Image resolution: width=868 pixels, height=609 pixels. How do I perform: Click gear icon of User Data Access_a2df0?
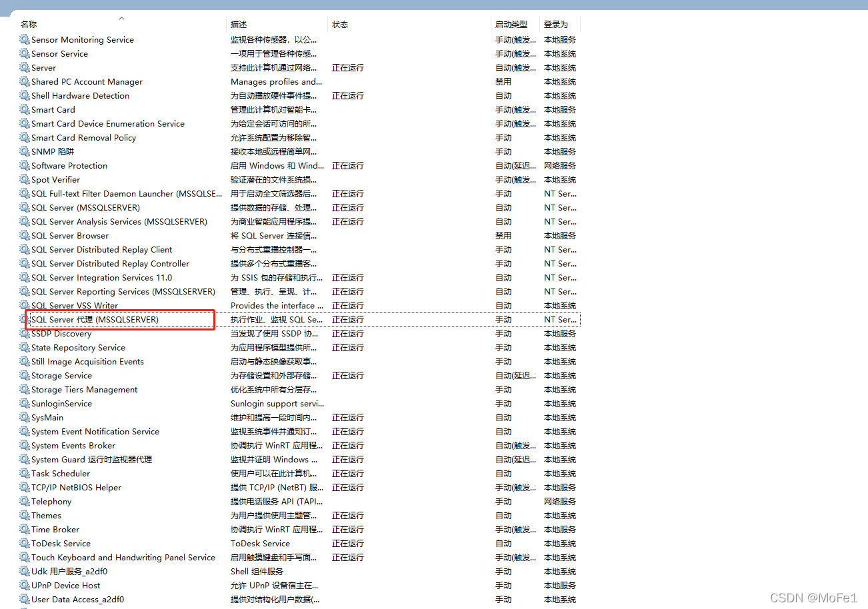[x=25, y=599]
